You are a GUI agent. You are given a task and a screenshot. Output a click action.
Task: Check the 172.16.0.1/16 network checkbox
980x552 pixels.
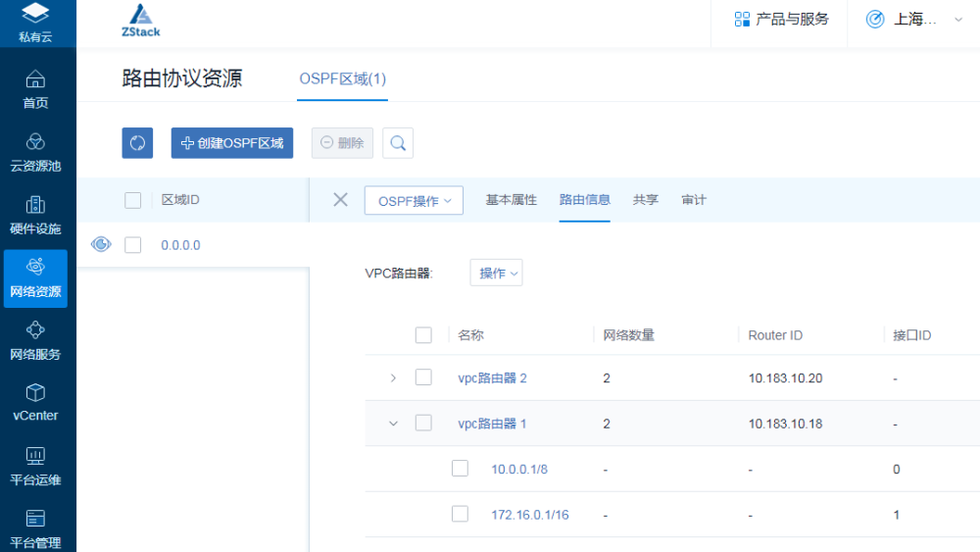(x=460, y=514)
